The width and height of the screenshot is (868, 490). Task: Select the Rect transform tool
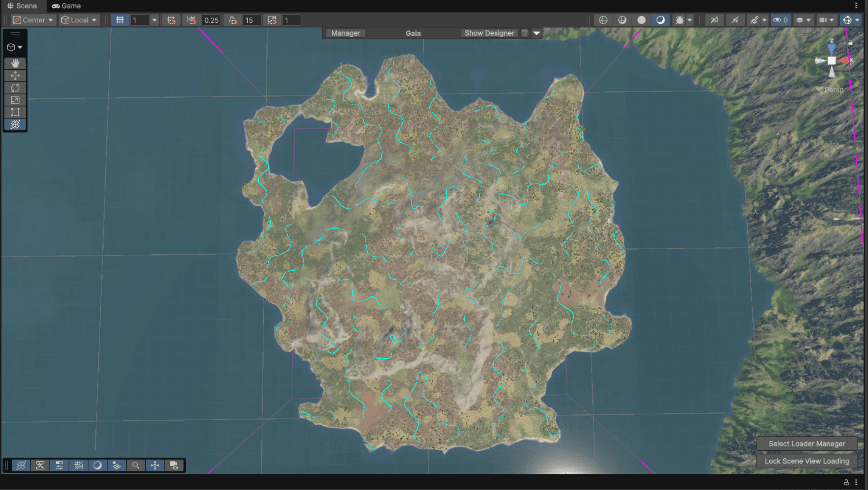15,112
